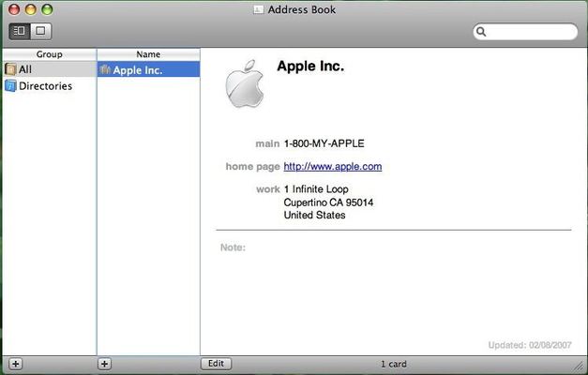Close the Address Book window
The height and width of the screenshot is (375, 588).
(x=14, y=9)
